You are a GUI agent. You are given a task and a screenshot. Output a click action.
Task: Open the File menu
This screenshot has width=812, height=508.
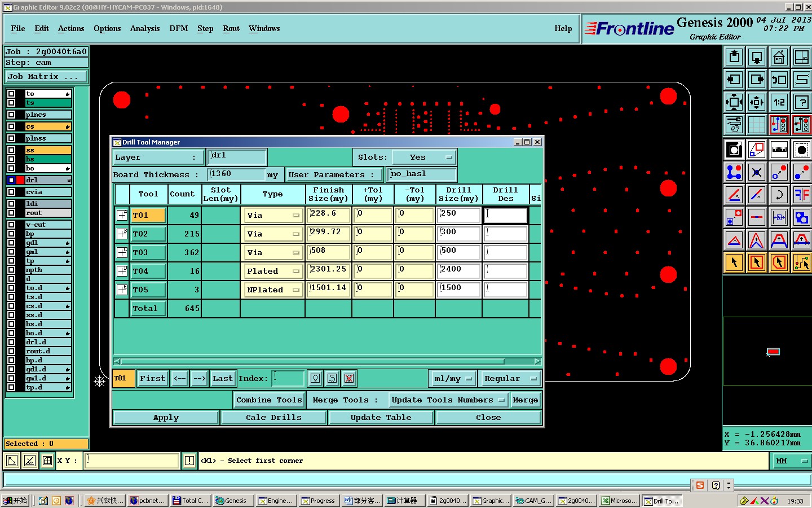[x=18, y=29]
